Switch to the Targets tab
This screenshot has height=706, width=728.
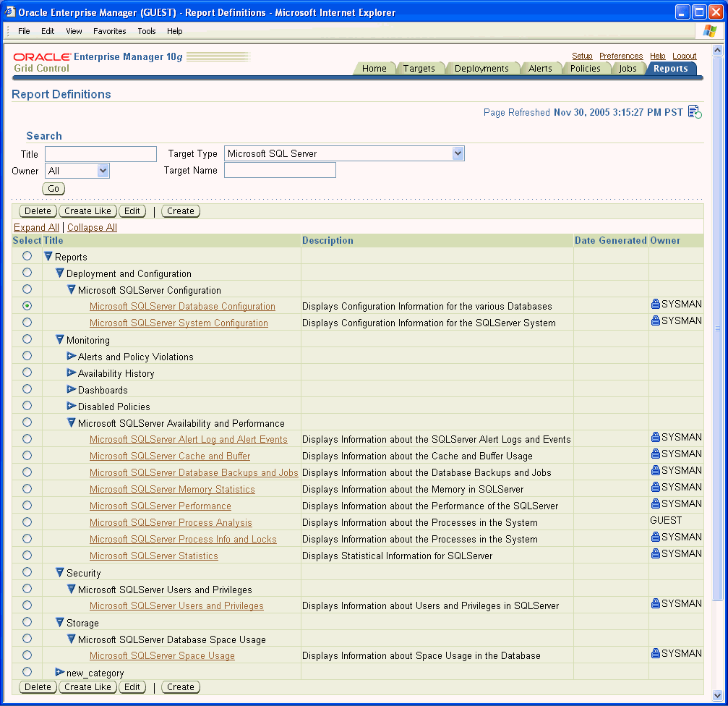419,68
